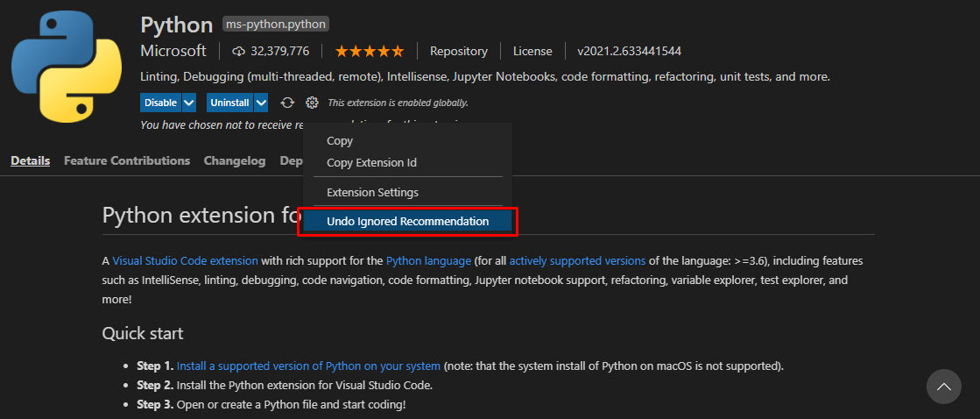This screenshot has height=419, width=980.
Task: Open the Repository link
Action: [459, 52]
